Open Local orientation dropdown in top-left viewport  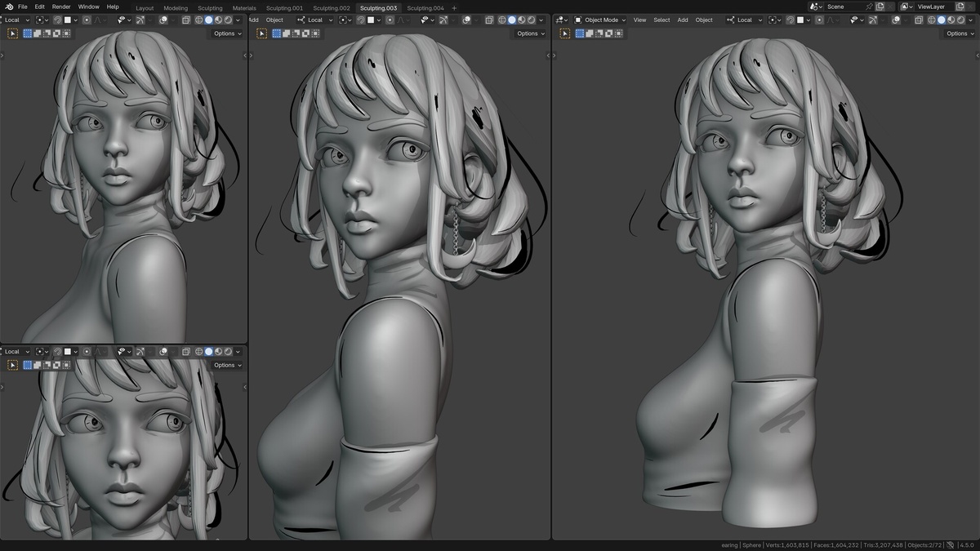pyautogui.click(x=16, y=20)
